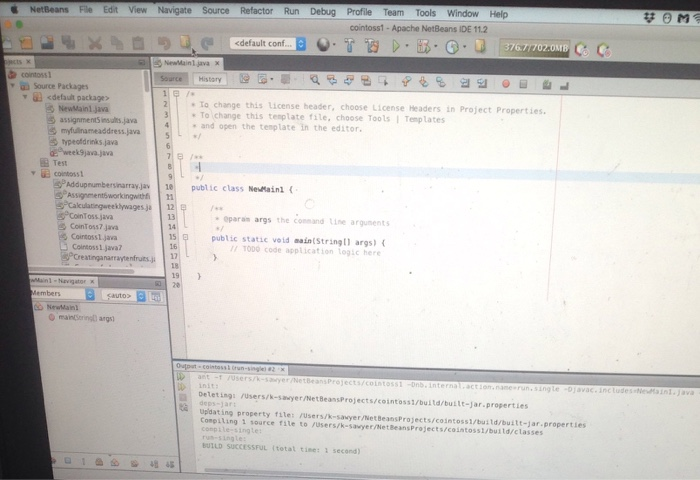The height and width of the screenshot is (480, 700).
Task: Select typeofdrinks.java in Projects tree
Action: [x=89, y=142]
